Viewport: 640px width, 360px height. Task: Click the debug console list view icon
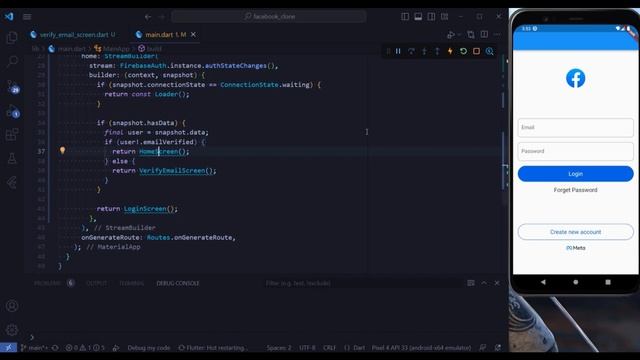coord(471,283)
